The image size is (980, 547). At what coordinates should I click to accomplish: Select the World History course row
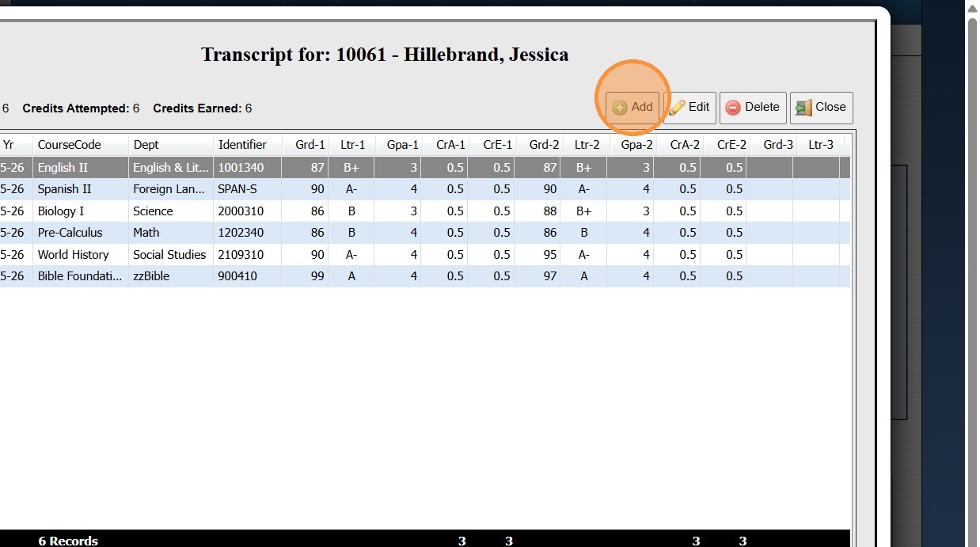click(x=425, y=255)
